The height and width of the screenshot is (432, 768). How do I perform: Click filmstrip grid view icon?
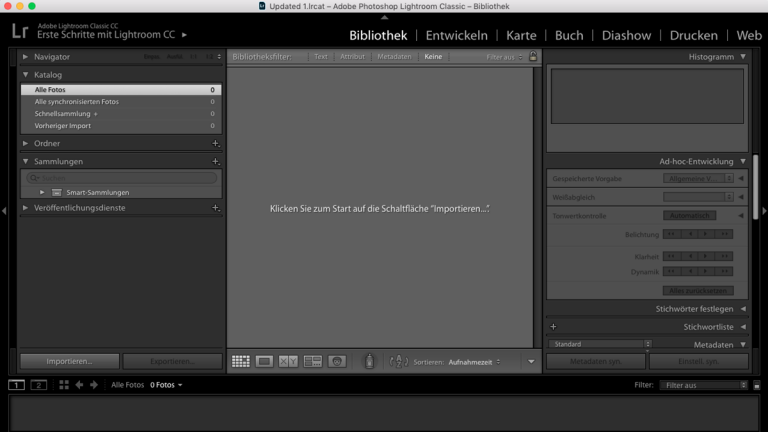[64, 385]
